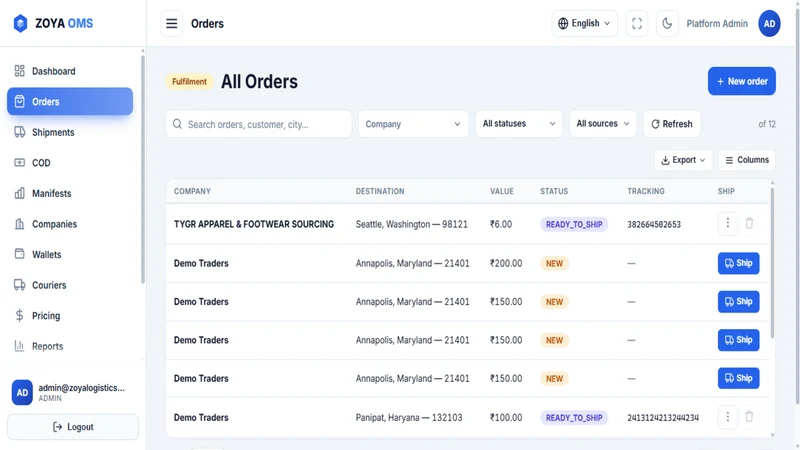Enter fullscreen mode using the expand icon

pyautogui.click(x=637, y=23)
